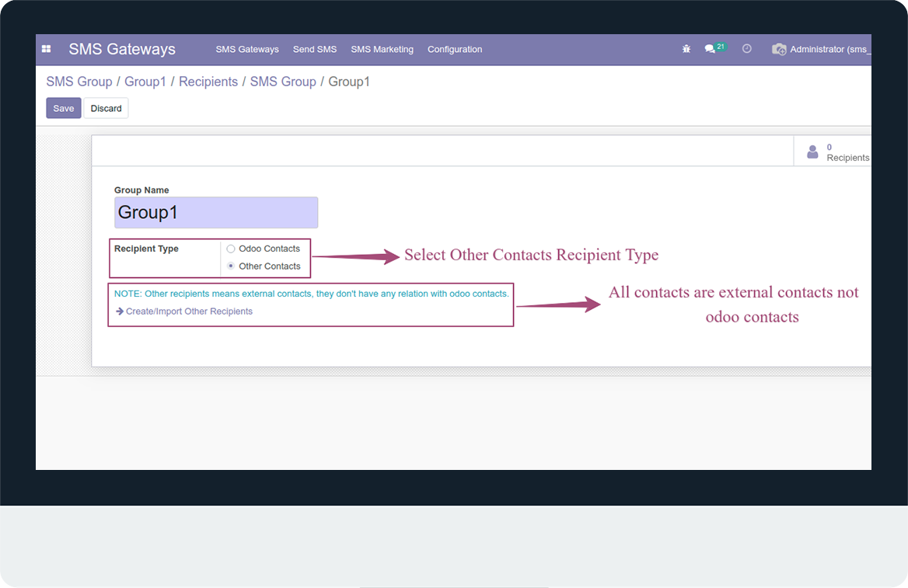Image resolution: width=908 pixels, height=588 pixels.
Task: Open the 0 Recipients stat button
Action: (833, 151)
